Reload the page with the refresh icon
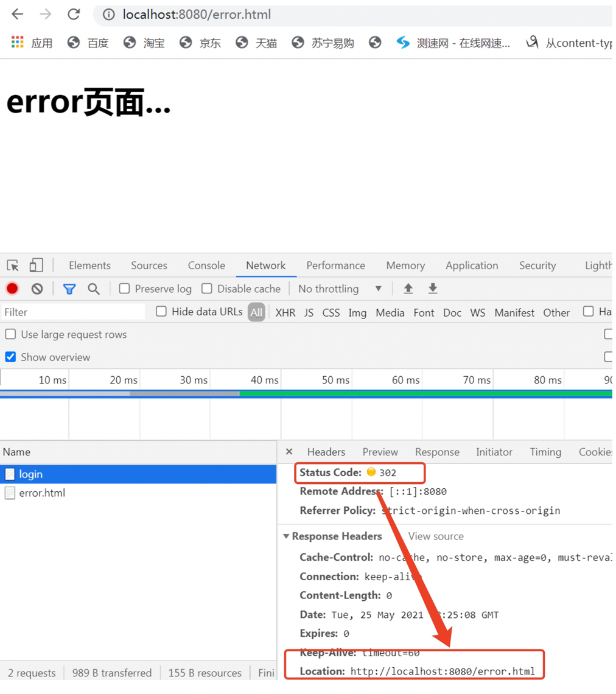The height and width of the screenshot is (694, 616). click(x=74, y=14)
